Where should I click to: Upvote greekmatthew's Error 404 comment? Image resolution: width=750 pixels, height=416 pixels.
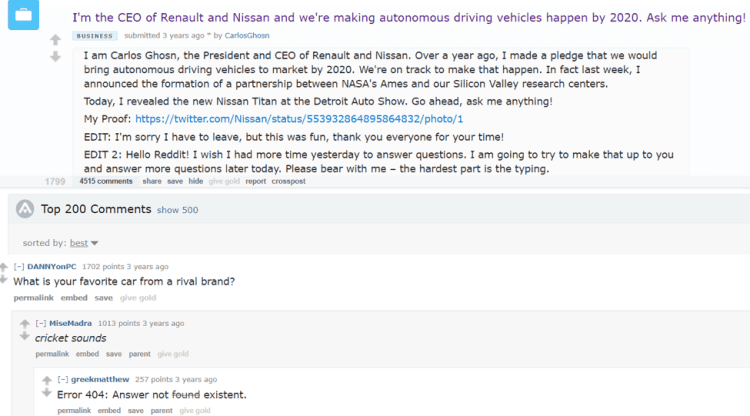46,380
